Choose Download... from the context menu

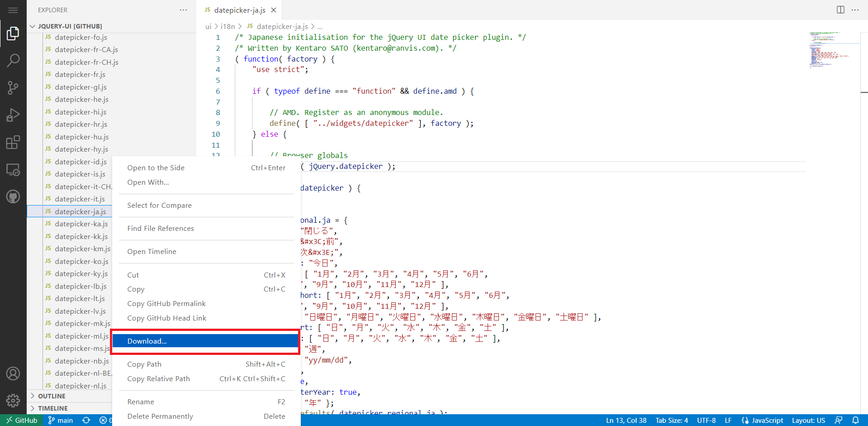pyautogui.click(x=205, y=341)
